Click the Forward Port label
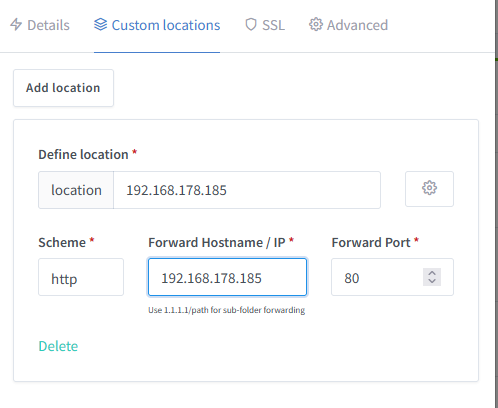The image size is (498, 408). click(x=371, y=242)
